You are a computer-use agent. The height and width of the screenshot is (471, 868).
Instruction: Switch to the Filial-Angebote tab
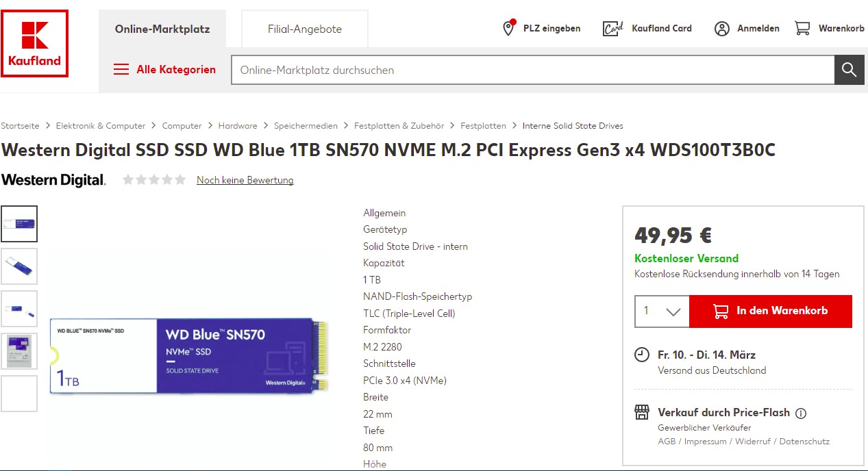click(305, 29)
